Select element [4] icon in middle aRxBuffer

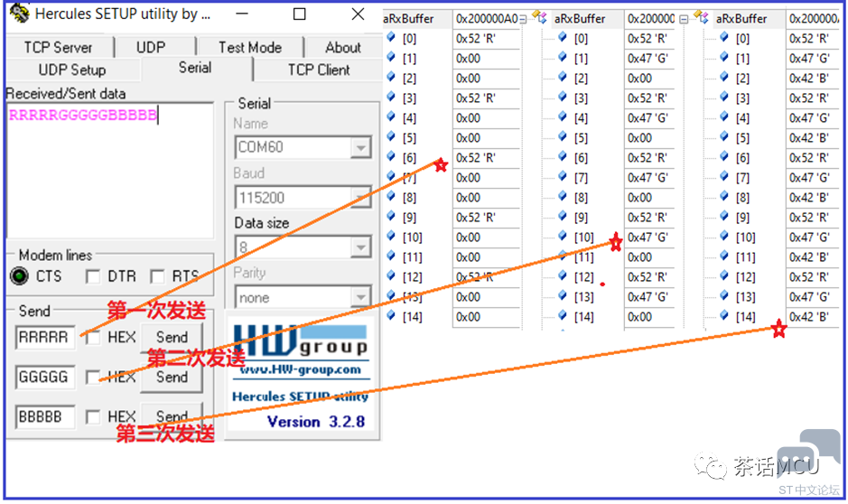pos(563,117)
